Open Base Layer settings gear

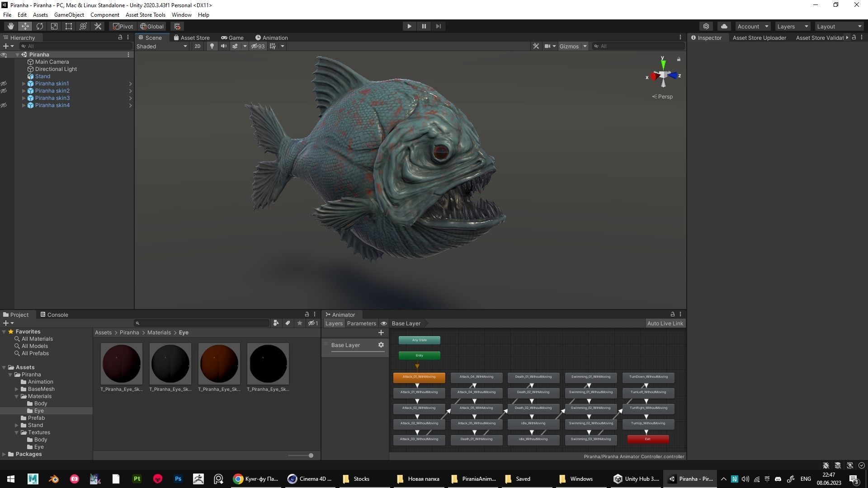[381, 345]
